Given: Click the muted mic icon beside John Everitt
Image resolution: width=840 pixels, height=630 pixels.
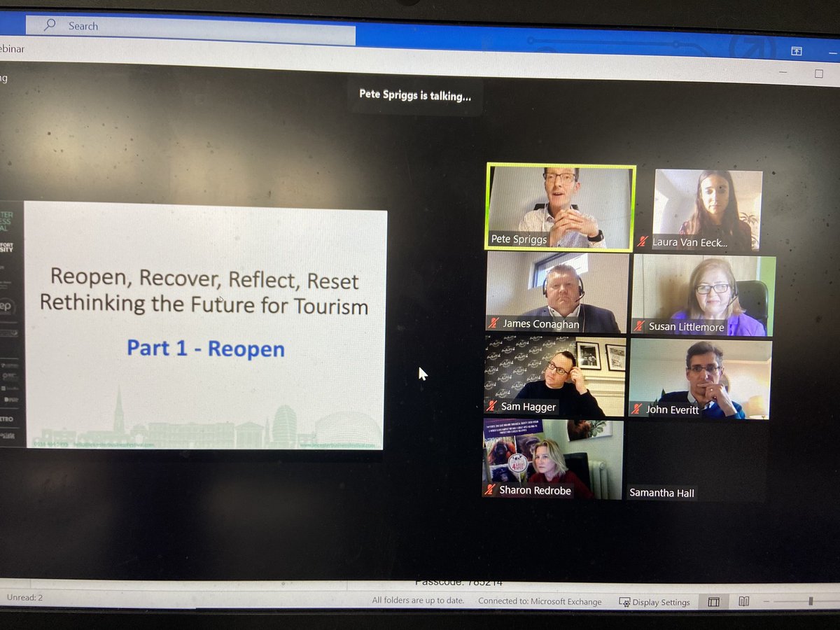Looking at the screenshot, I should coord(638,409).
